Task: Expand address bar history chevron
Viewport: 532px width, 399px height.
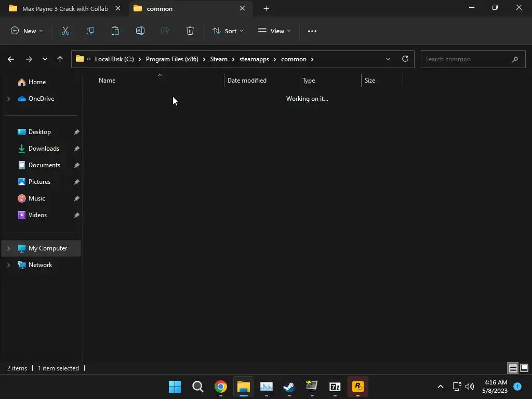Action: click(x=388, y=59)
